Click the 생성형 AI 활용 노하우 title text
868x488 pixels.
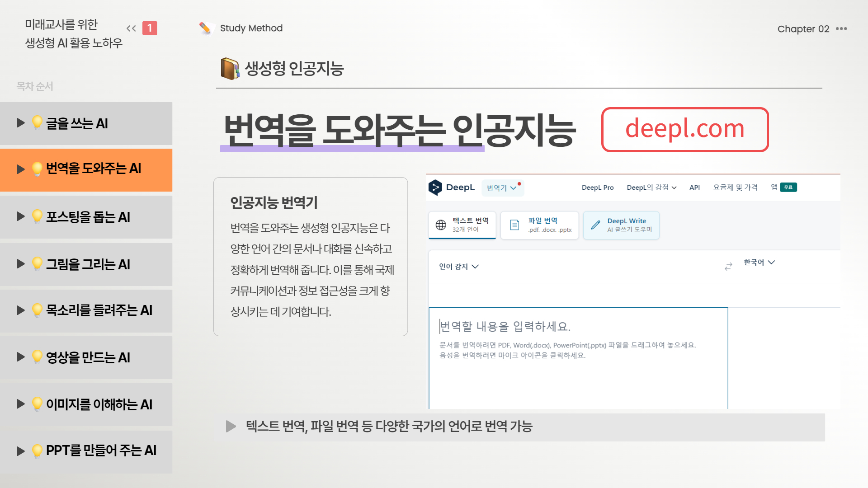74,43
